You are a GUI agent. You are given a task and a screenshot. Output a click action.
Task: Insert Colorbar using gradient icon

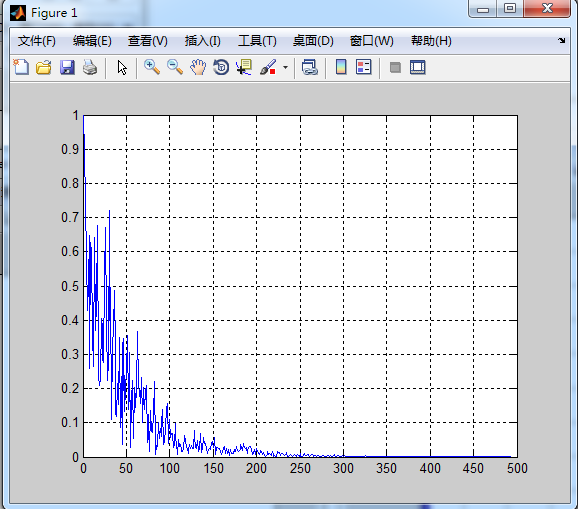click(x=341, y=67)
